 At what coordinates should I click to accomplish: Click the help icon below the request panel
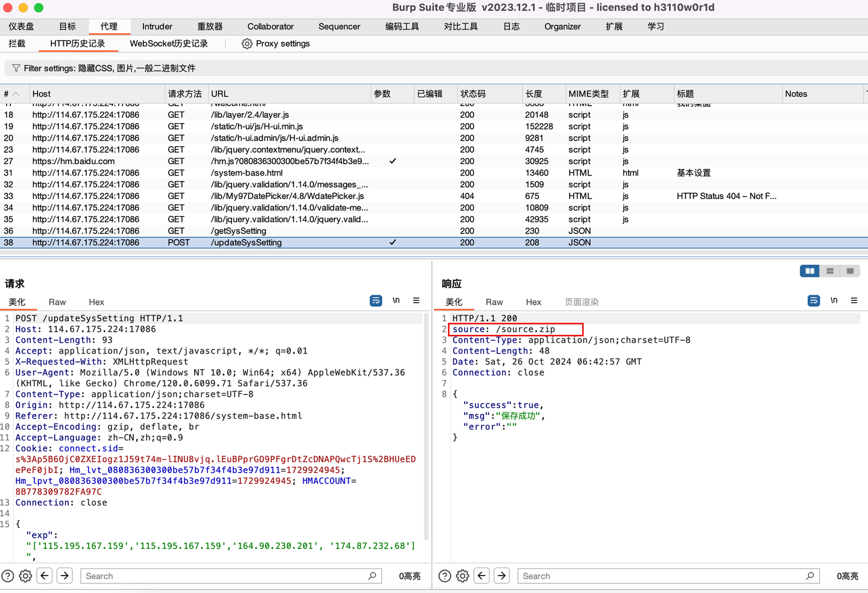click(x=7, y=576)
